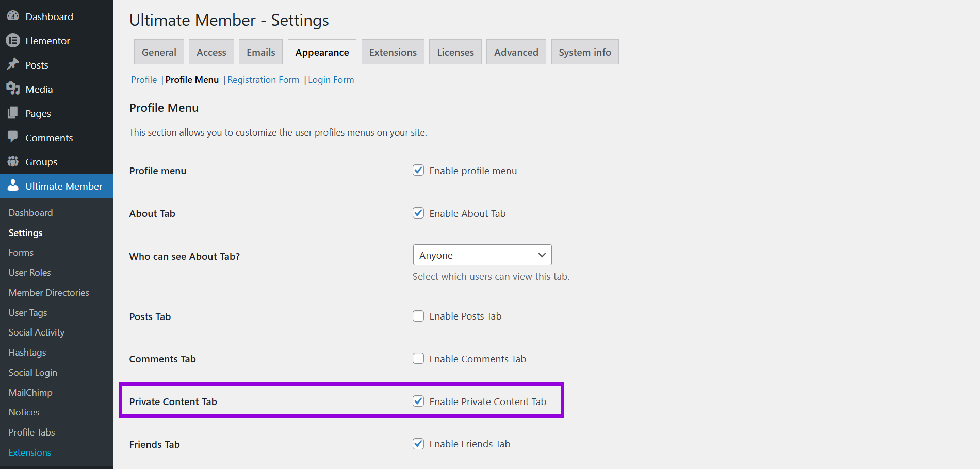Toggle Enable Friends Tab checkbox

pos(418,444)
